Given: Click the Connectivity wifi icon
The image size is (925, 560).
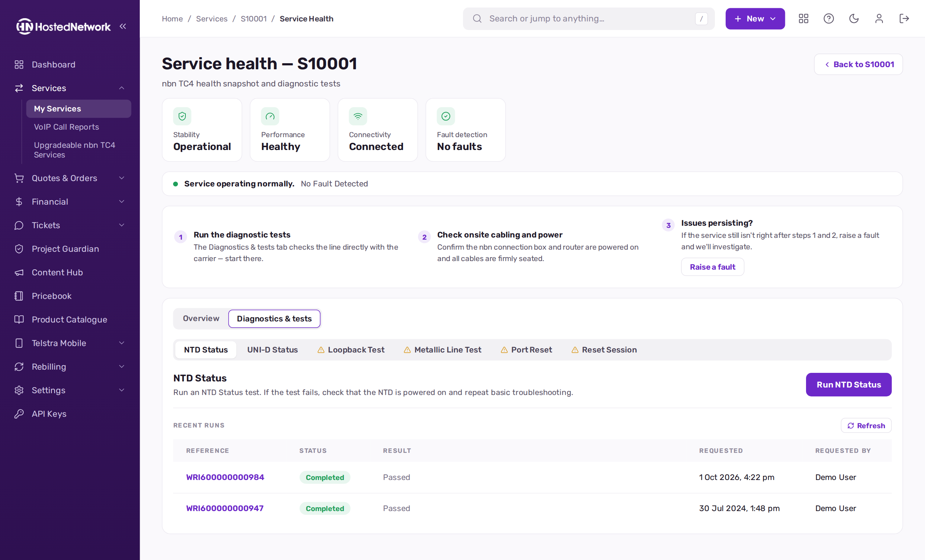Looking at the screenshot, I should (x=358, y=116).
